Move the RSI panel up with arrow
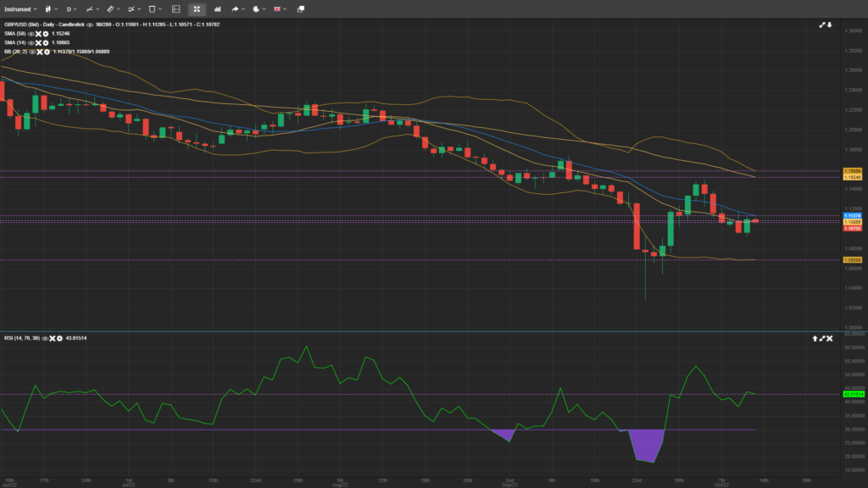The width and height of the screenshot is (868, 488). (x=815, y=338)
